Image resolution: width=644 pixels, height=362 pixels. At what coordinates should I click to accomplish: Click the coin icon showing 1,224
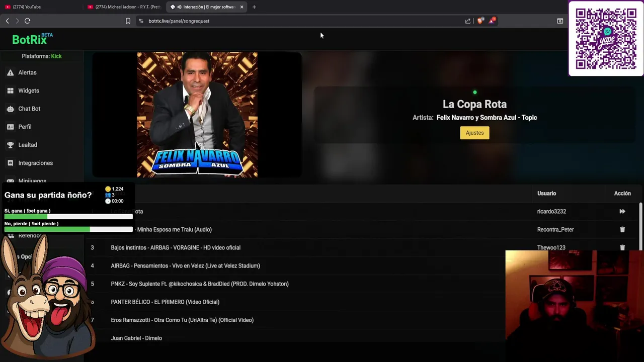(108, 189)
